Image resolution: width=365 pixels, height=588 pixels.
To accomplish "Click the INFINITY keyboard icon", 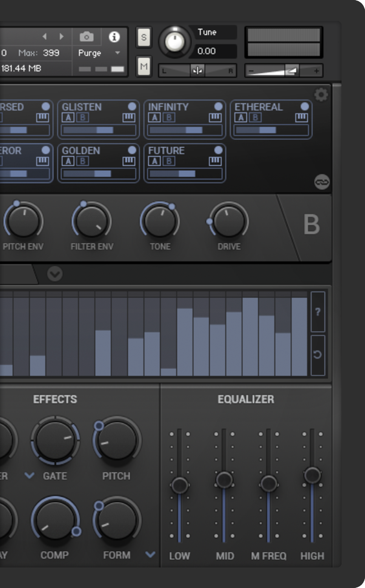I will pos(215,118).
